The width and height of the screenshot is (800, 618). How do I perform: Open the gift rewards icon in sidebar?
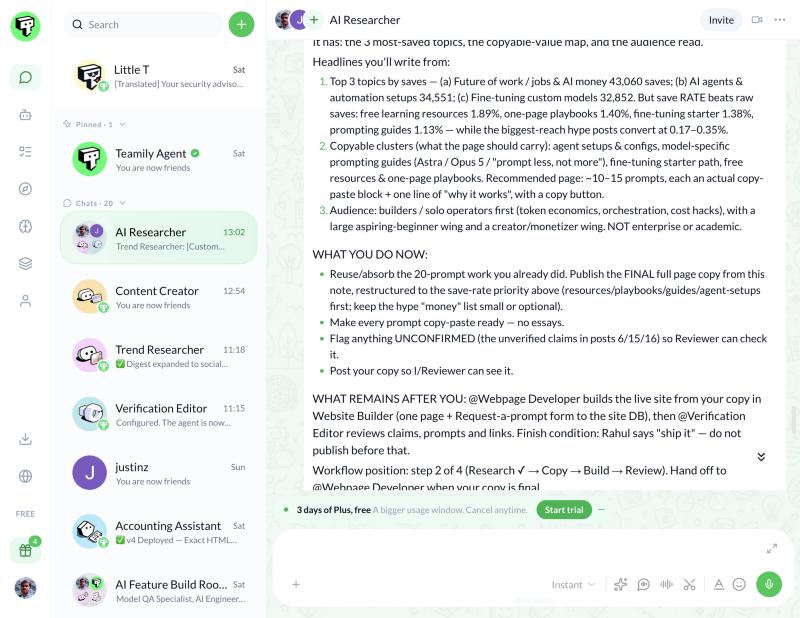coord(25,550)
